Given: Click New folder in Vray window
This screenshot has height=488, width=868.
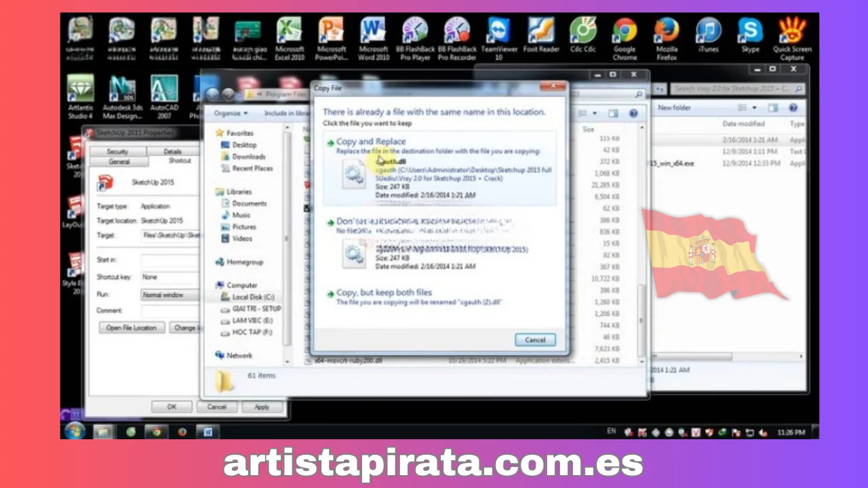Looking at the screenshot, I should click(x=674, y=108).
